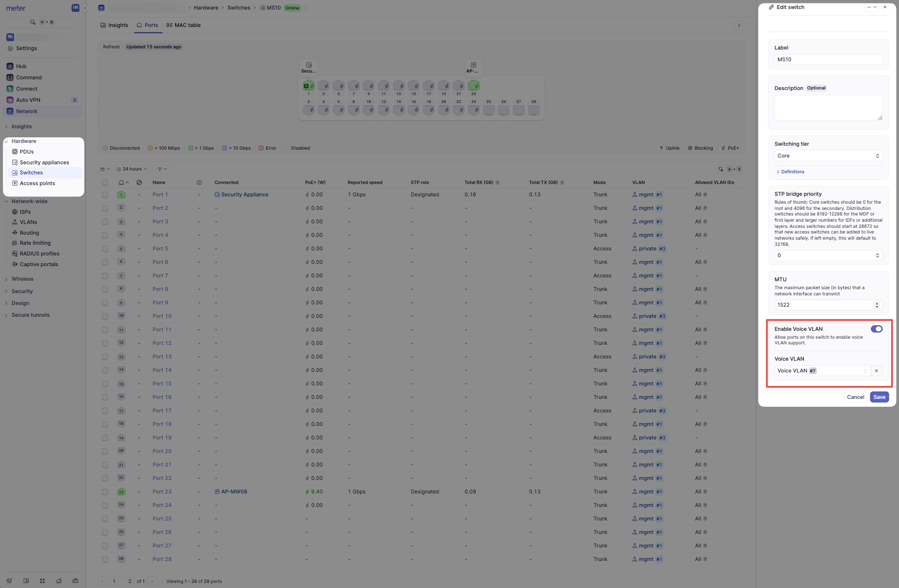The height and width of the screenshot is (588, 899).
Task: Open the STP bridge priority dropdown
Action: coord(828,255)
